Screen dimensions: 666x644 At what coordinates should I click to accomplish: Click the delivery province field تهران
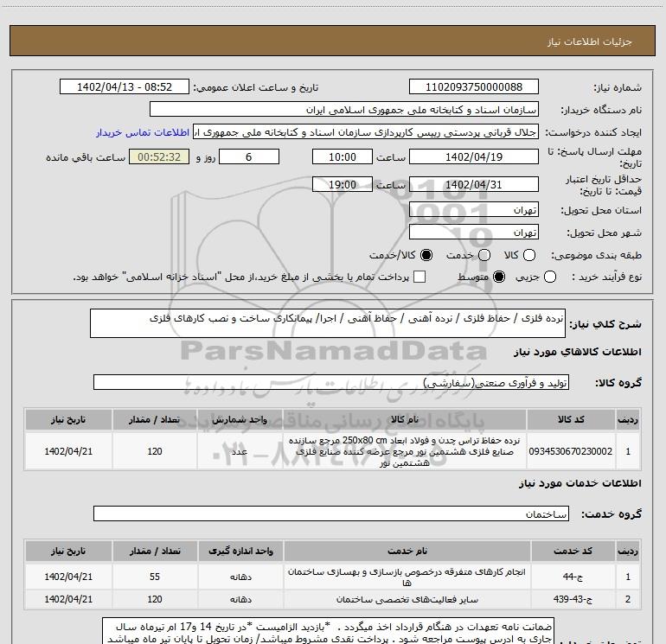474,209
